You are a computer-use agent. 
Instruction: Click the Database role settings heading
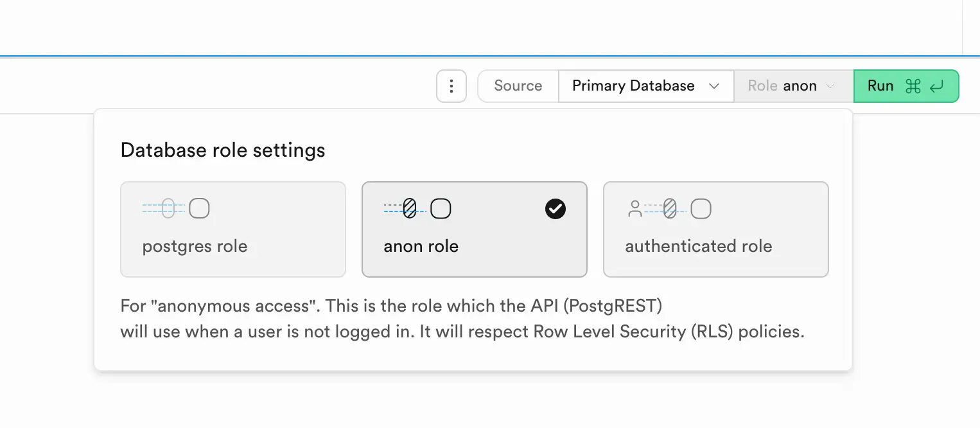pos(223,150)
